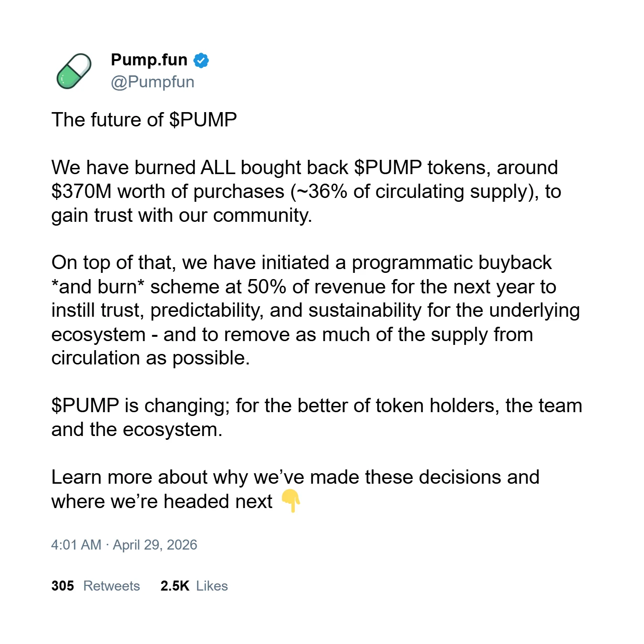Image resolution: width=644 pixels, height=644 pixels.
Task: Click $PUMP cashtag in the headline line
Action: pyautogui.click(x=203, y=120)
